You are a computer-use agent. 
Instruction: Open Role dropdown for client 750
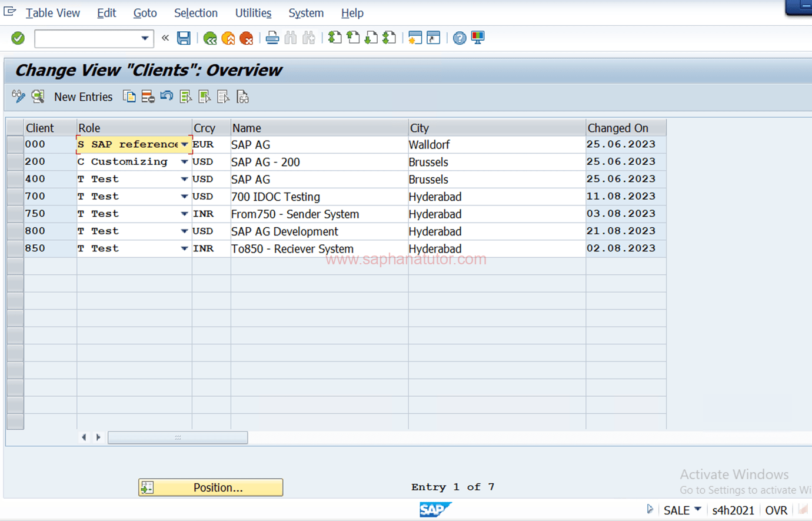(x=184, y=214)
